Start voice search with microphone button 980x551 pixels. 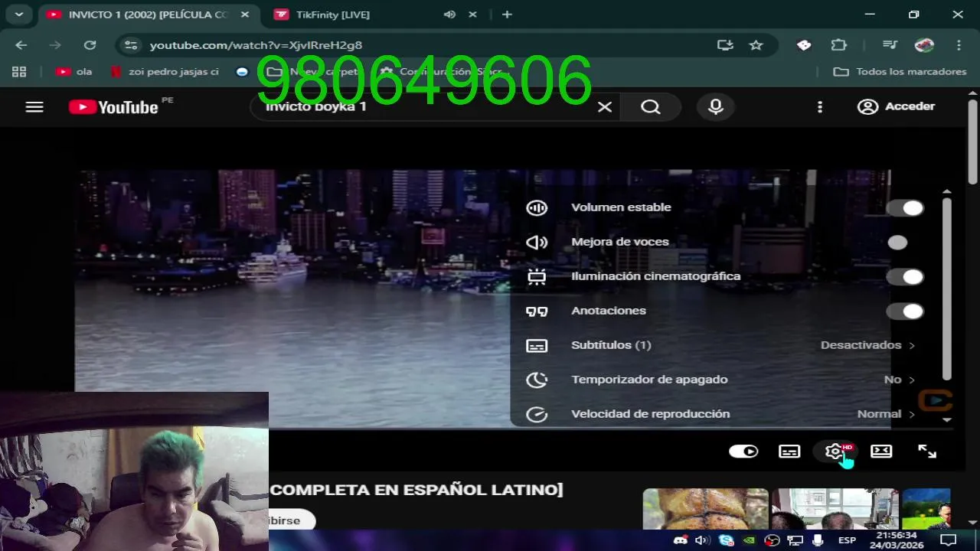[716, 107]
